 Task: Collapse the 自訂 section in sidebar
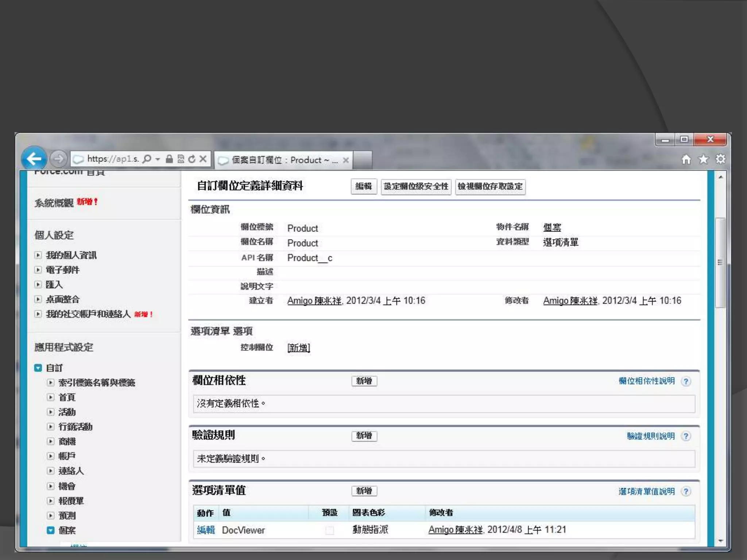(x=38, y=368)
